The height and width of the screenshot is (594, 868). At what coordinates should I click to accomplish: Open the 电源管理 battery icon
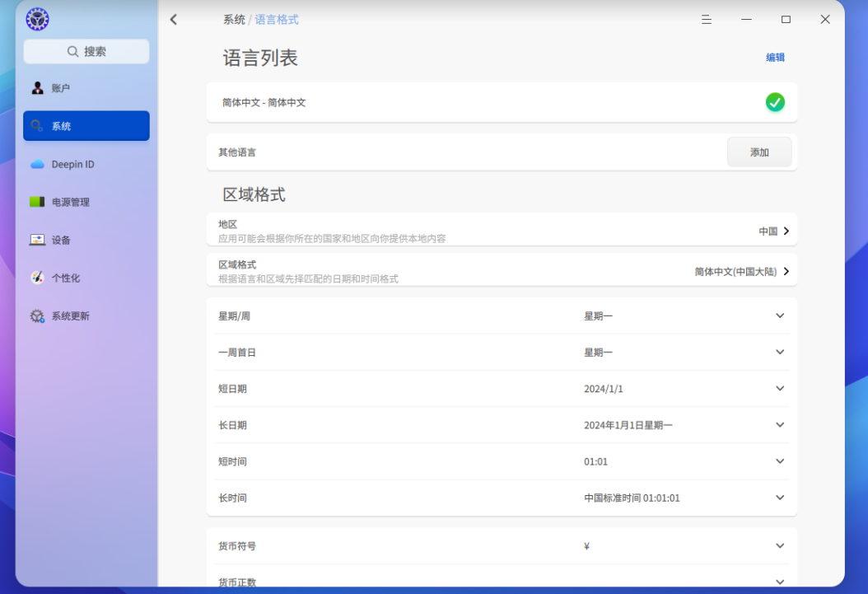[x=37, y=202]
